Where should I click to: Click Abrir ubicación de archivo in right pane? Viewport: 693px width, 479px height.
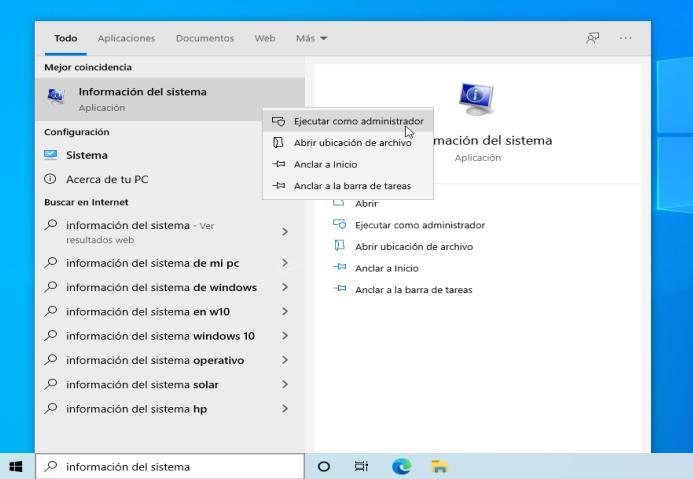[414, 247]
